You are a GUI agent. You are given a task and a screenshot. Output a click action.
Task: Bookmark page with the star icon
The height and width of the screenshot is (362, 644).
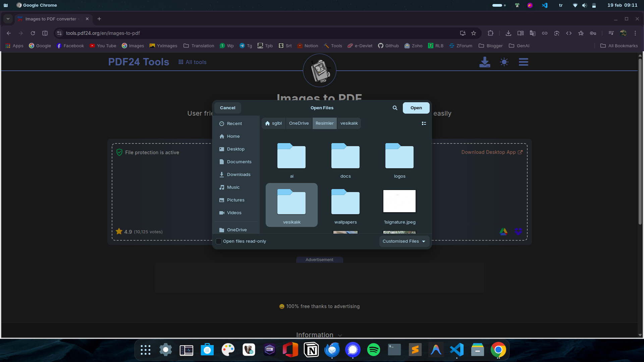[x=474, y=33]
